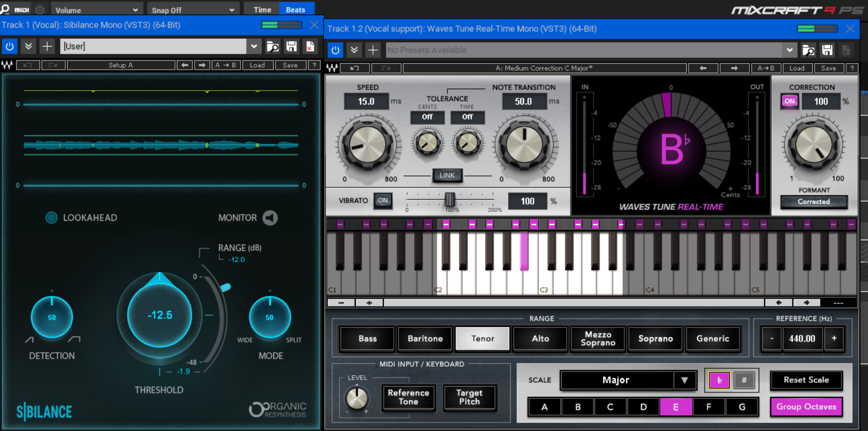The height and width of the screenshot is (431, 868).
Task: Save preset disk icon in Waves Tune window
Action: (x=827, y=50)
